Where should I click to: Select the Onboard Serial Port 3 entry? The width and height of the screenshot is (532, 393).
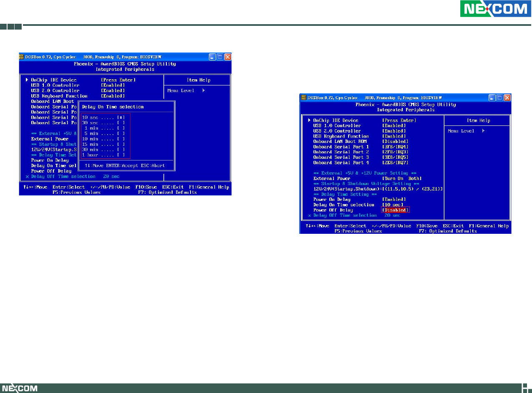coord(341,157)
